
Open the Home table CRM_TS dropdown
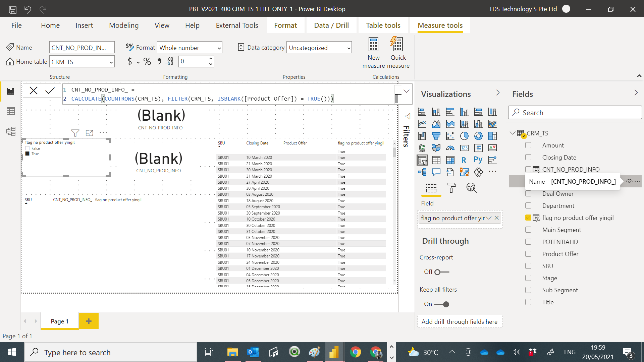click(x=82, y=62)
